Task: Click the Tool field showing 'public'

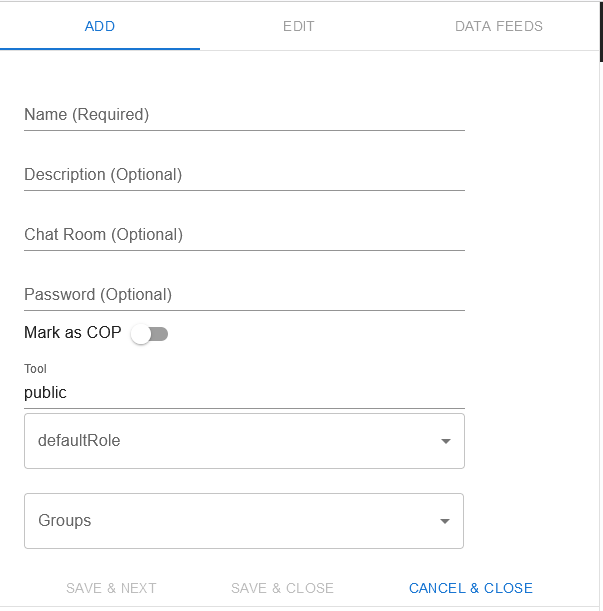Action: (x=244, y=393)
